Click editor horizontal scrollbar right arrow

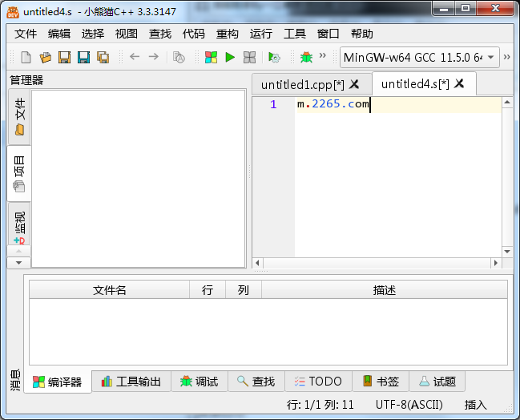point(495,263)
